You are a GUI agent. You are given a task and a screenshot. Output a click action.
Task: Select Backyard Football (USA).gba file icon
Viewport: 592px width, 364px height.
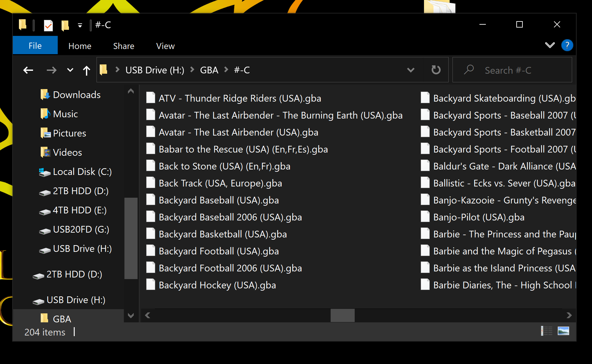point(151,250)
